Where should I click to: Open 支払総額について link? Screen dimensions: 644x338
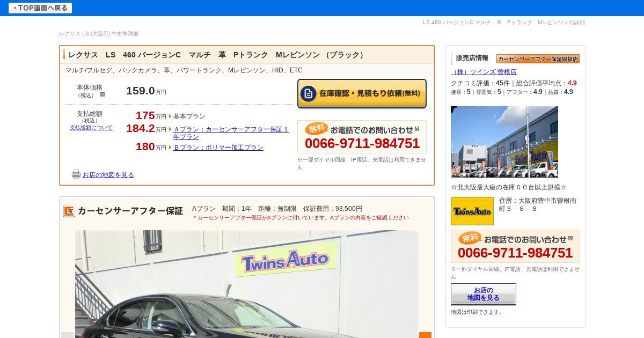point(91,128)
